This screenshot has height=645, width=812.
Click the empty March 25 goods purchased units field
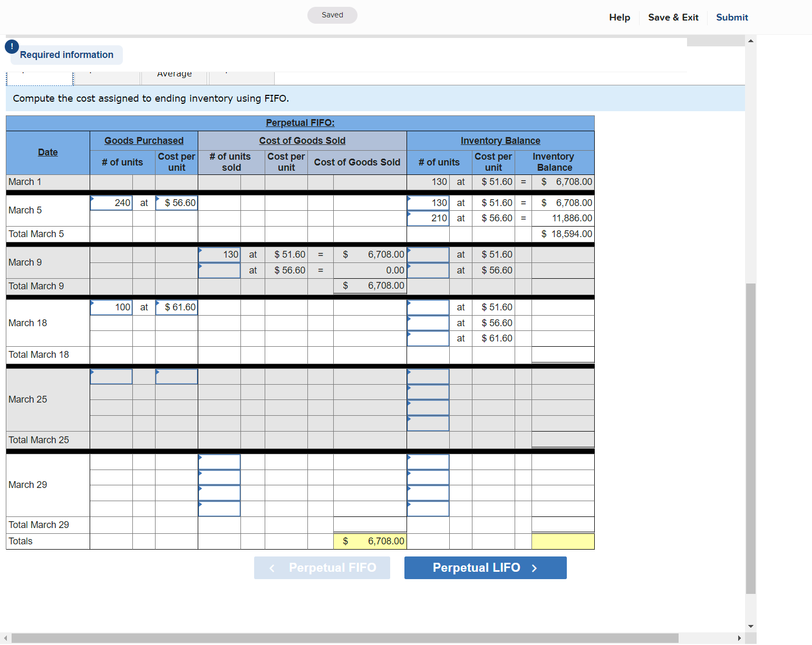111,376
